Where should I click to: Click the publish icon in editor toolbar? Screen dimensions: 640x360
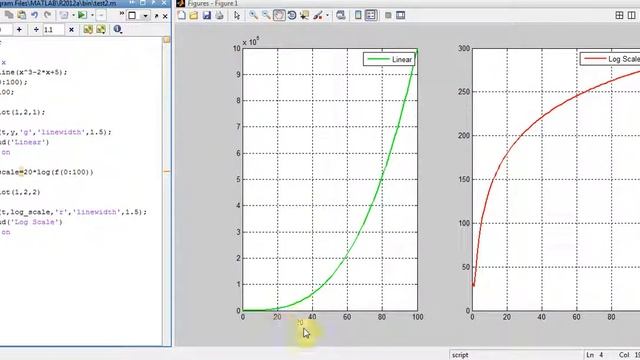tap(64, 16)
